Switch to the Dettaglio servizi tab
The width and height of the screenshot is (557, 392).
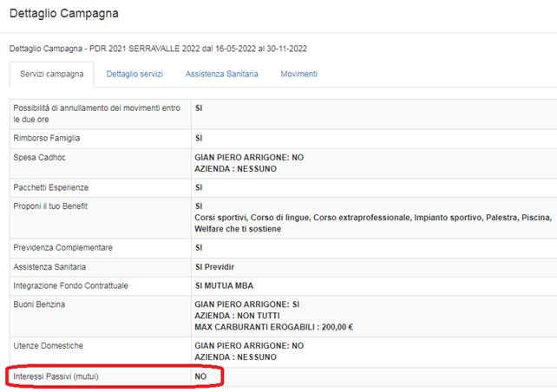coord(134,75)
